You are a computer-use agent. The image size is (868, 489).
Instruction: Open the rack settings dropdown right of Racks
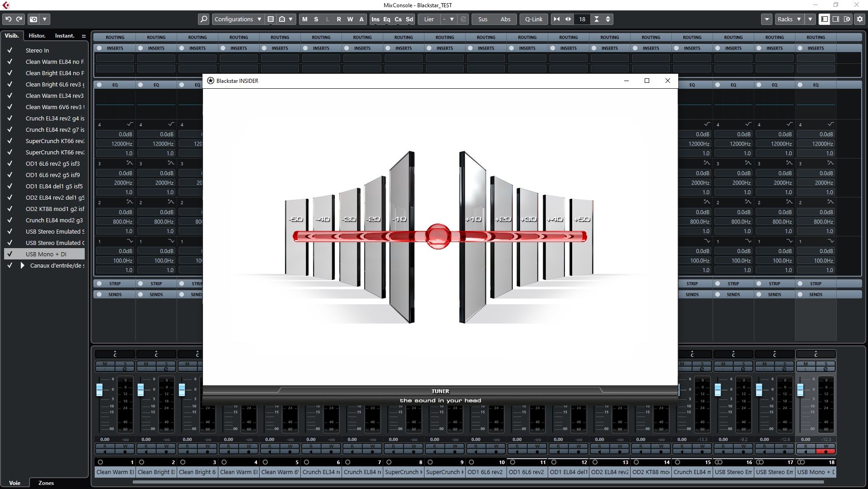click(810, 19)
